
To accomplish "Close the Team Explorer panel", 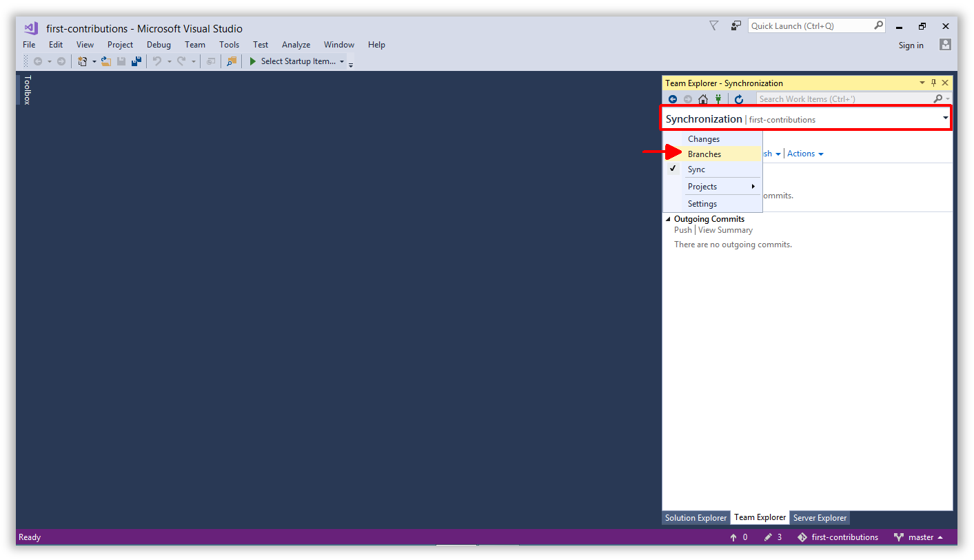I will pos(945,83).
